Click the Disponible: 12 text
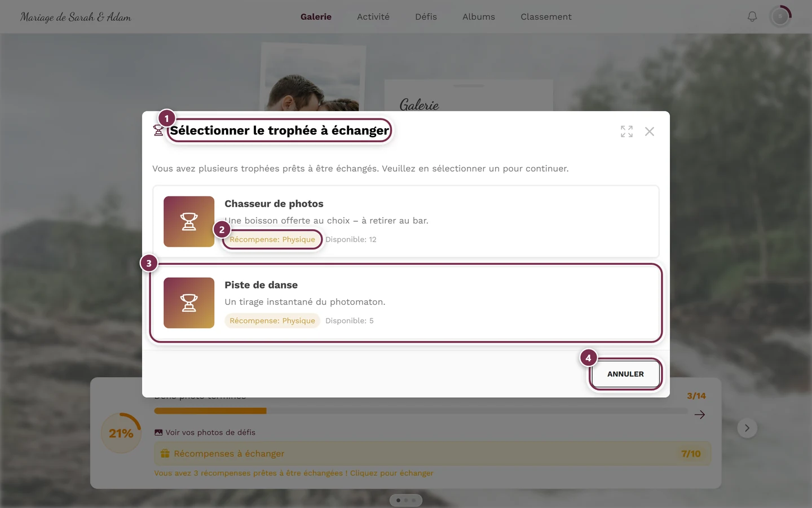 (x=351, y=239)
